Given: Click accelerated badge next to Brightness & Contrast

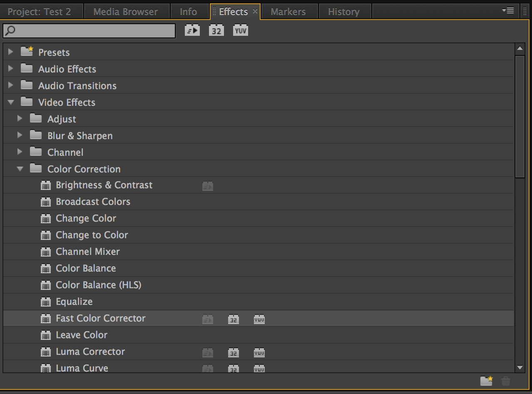Looking at the screenshot, I should click(x=207, y=186).
